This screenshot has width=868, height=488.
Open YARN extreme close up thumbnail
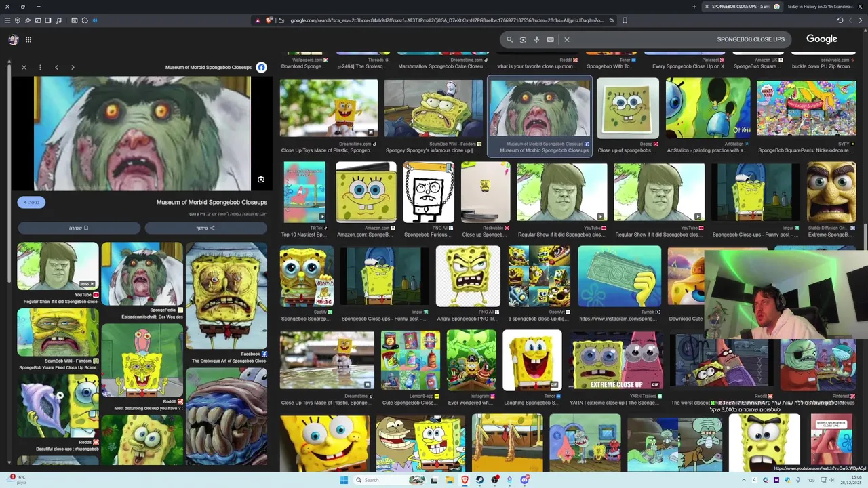pyautogui.click(x=616, y=361)
